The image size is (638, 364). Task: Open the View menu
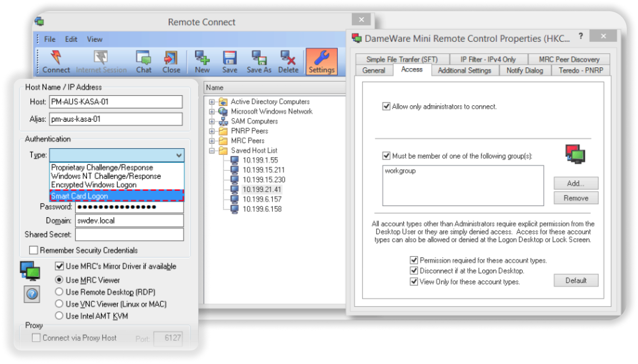(x=95, y=39)
